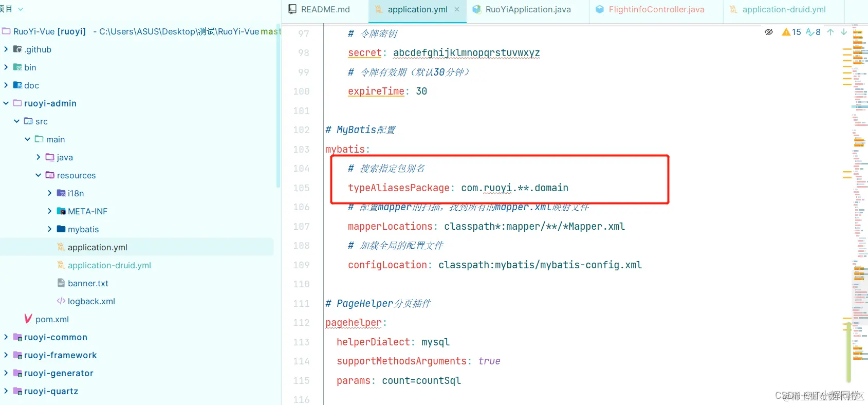Open banner.txt in the project tree
This screenshot has width=868, height=405.
tap(88, 283)
